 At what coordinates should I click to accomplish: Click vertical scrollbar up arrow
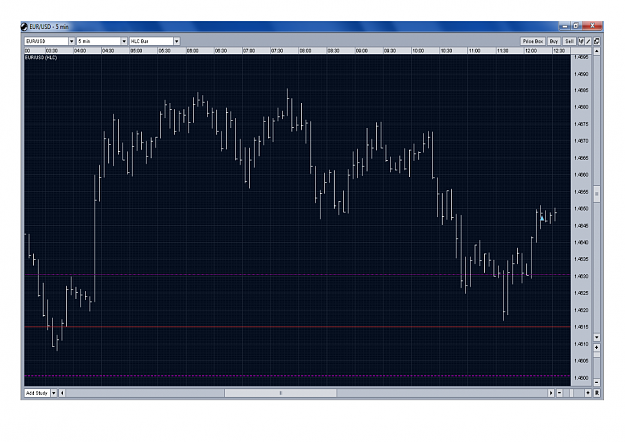[x=597, y=51]
